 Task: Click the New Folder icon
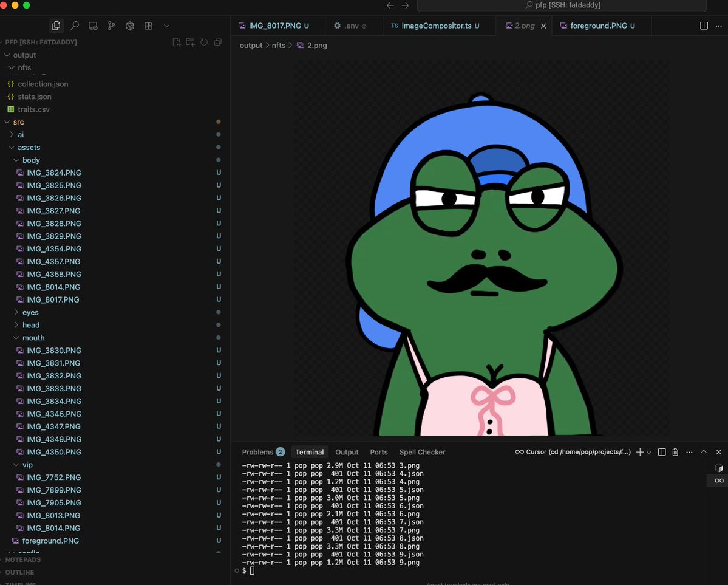191,43
